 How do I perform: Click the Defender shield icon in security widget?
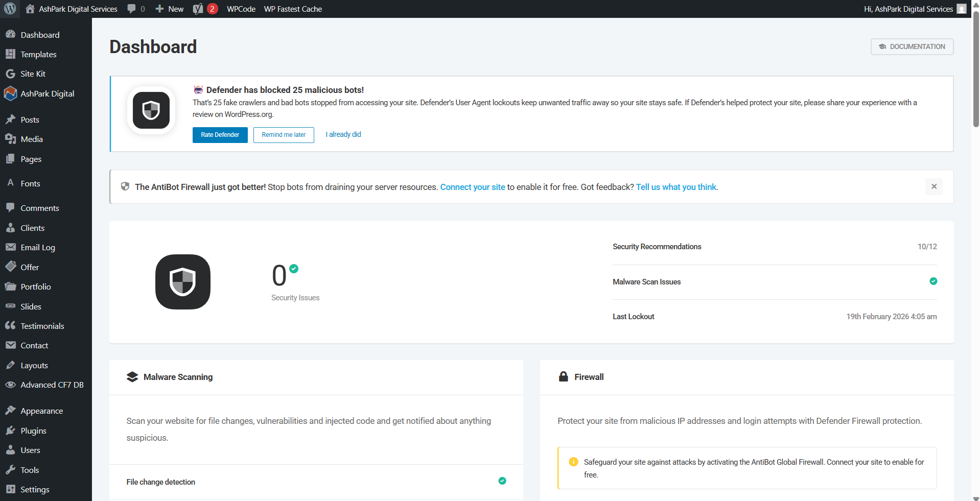(x=182, y=282)
